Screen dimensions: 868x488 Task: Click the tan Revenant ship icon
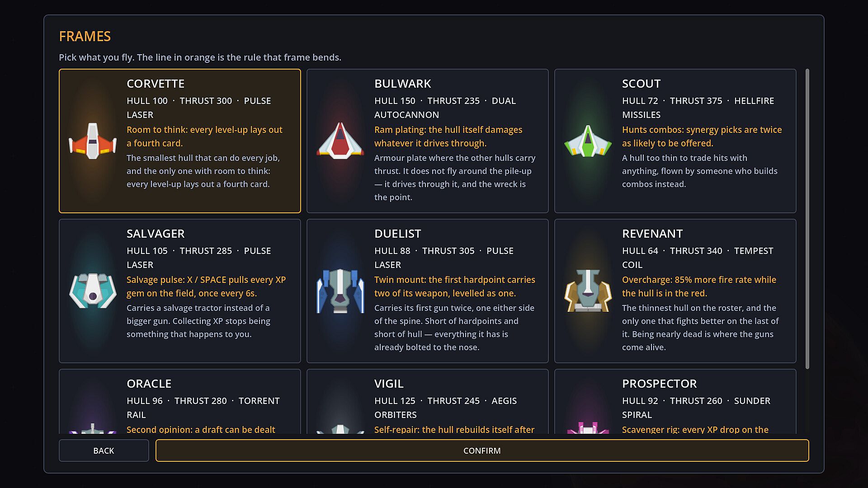[588, 291]
